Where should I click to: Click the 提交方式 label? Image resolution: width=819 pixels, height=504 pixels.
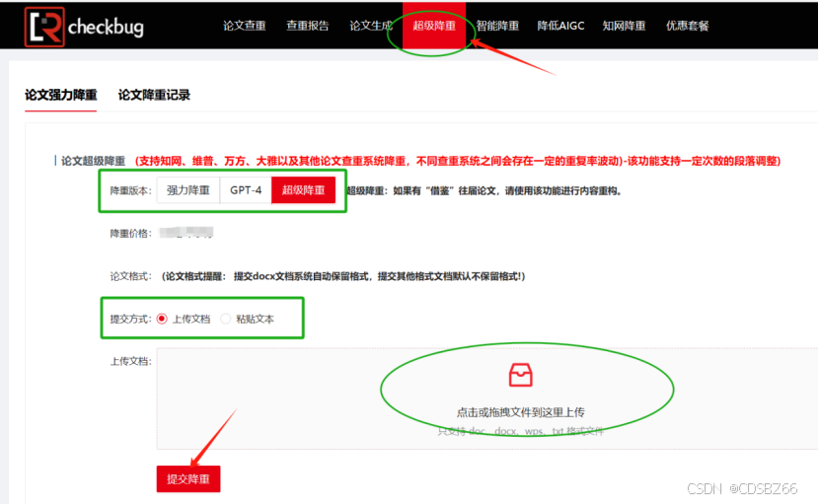click(x=130, y=319)
